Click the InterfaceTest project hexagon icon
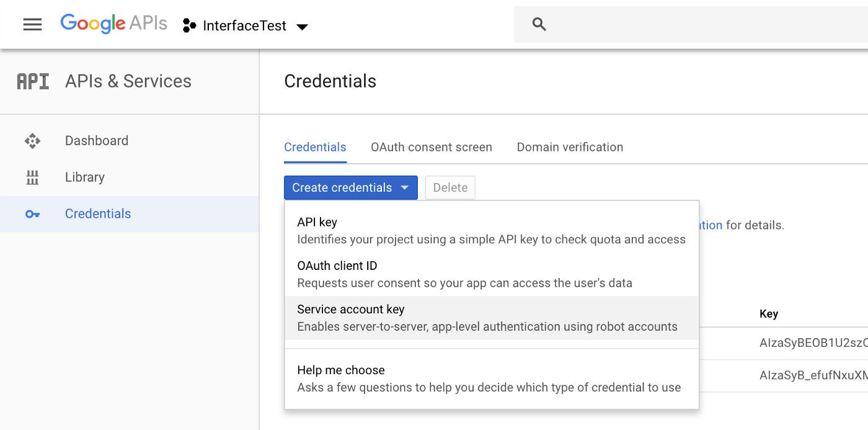Viewport: 868px width, 430px height. 190,25
